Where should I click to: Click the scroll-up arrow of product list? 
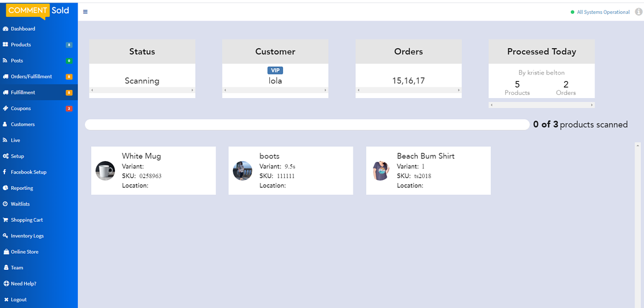point(638,146)
